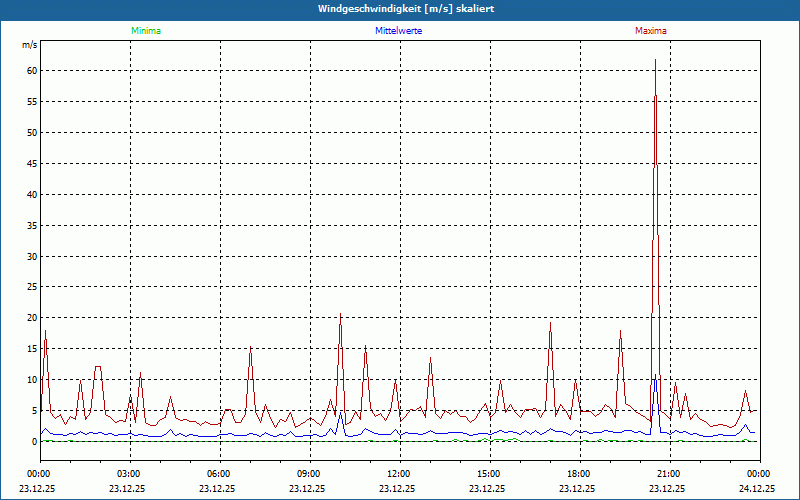
Task: Select the Mittelwerte legend label
Action: click(x=398, y=31)
